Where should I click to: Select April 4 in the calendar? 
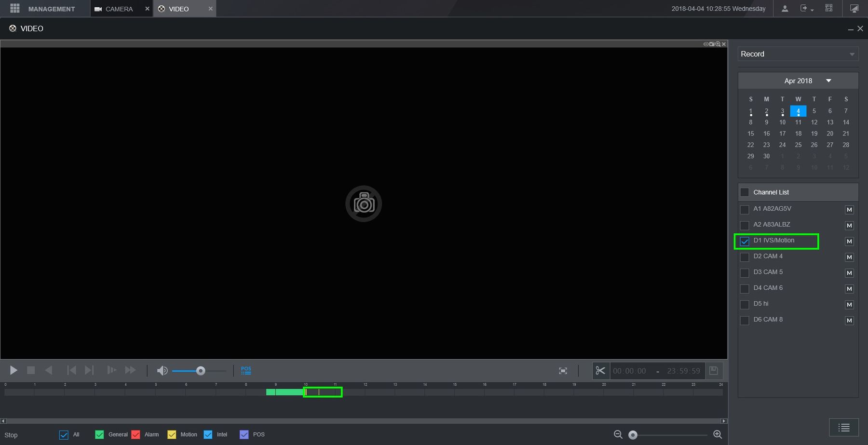pyautogui.click(x=798, y=111)
